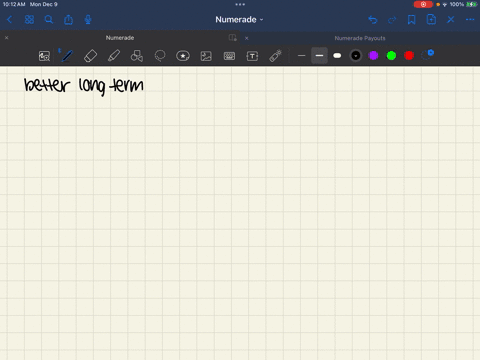Viewport: 480px width, 360px height.
Task: Tap the three-dot multitasking control
Action: point(240,4)
